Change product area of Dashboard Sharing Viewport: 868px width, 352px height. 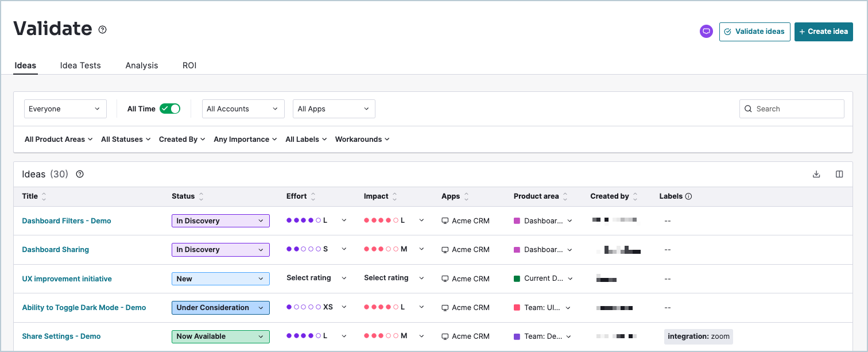click(x=543, y=250)
